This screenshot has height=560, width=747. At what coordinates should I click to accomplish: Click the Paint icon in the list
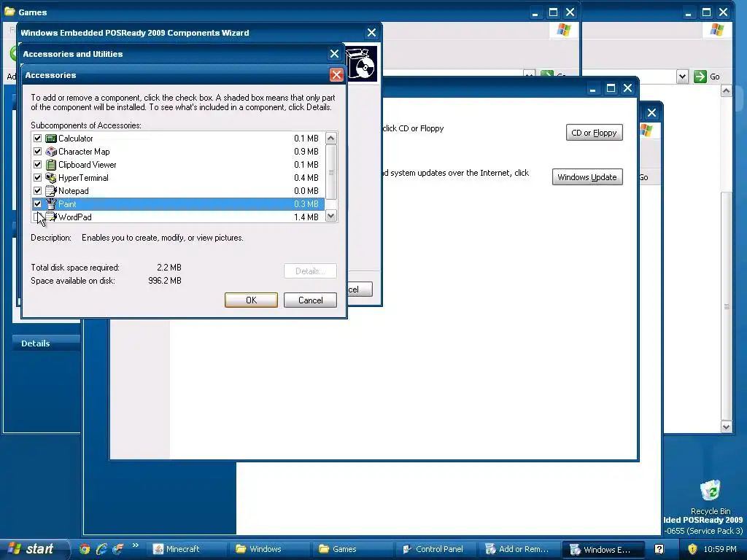coord(51,204)
